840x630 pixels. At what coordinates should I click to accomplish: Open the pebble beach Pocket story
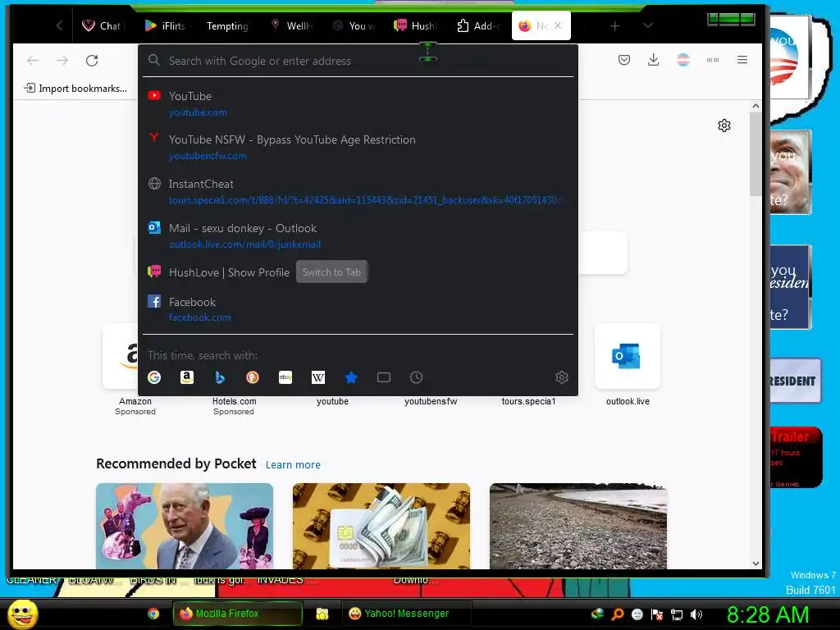(x=578, y=526)
